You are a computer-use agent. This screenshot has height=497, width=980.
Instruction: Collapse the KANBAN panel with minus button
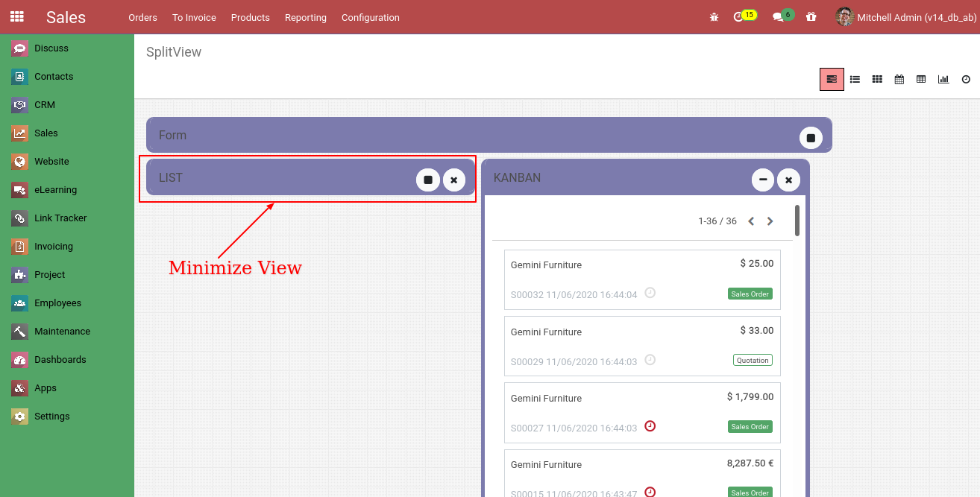(762, 180)
